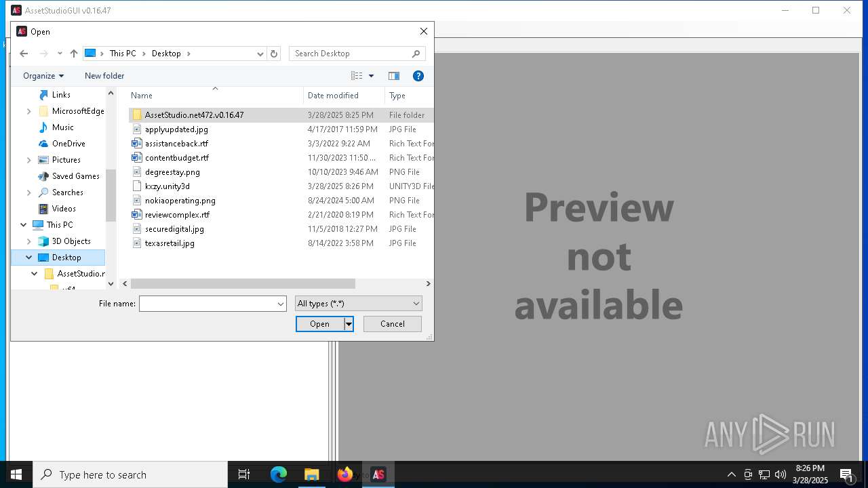The height and width of the screenshot is (488, 868).
Task: Click navigation pane scroll up arrow
Action: coord(111,93)
